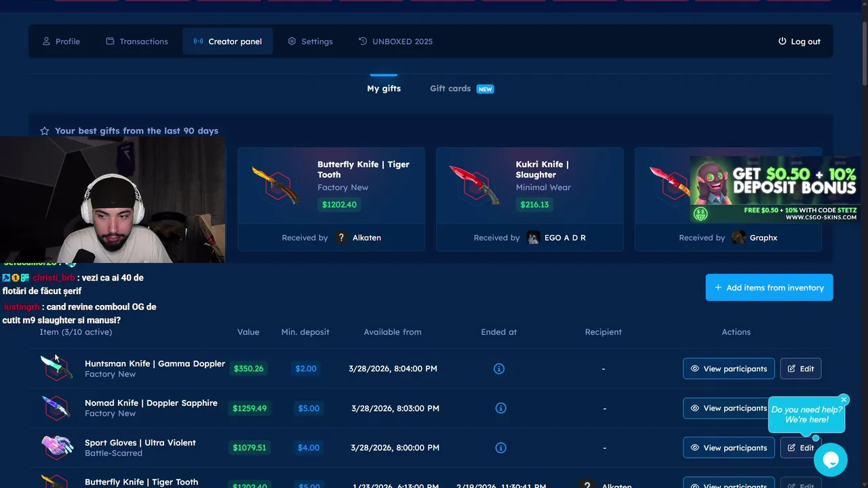Click the Value column header

[248, 332]
